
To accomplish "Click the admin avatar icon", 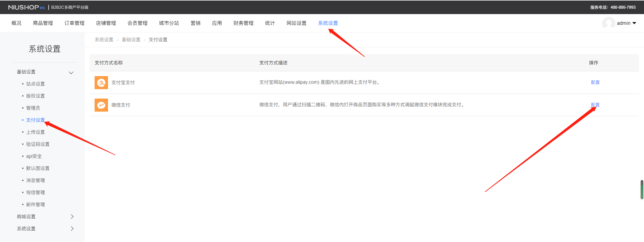I will (608, 23).
